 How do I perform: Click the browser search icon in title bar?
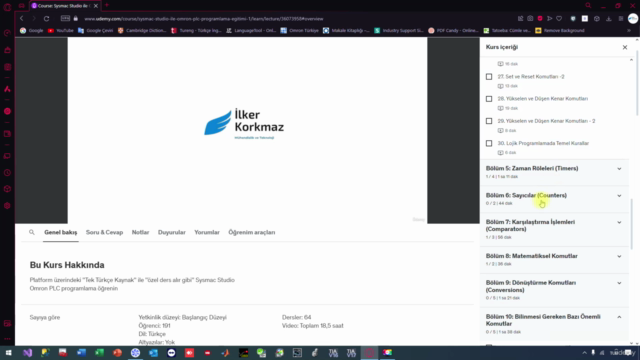pos(588,5)
